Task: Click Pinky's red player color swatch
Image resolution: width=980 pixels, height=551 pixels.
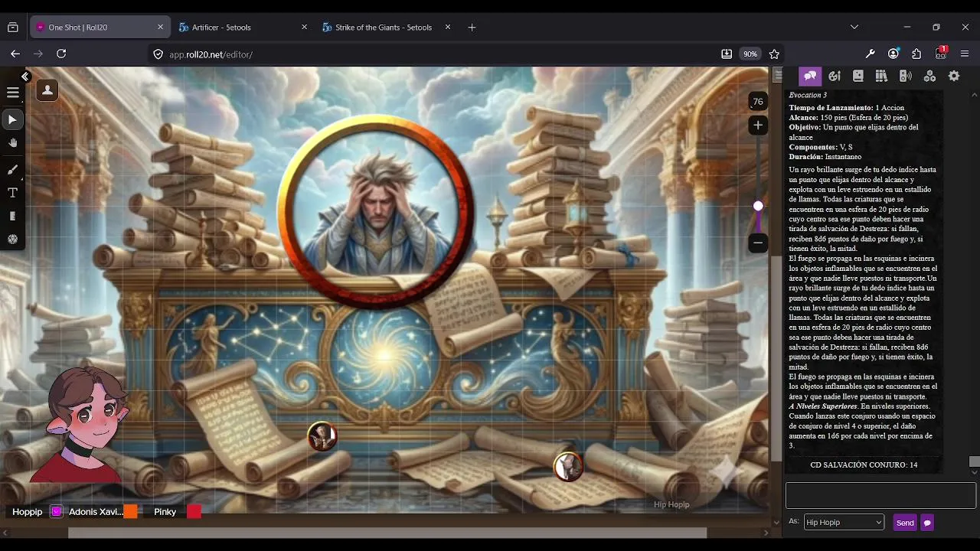Action: click(194, 512)
